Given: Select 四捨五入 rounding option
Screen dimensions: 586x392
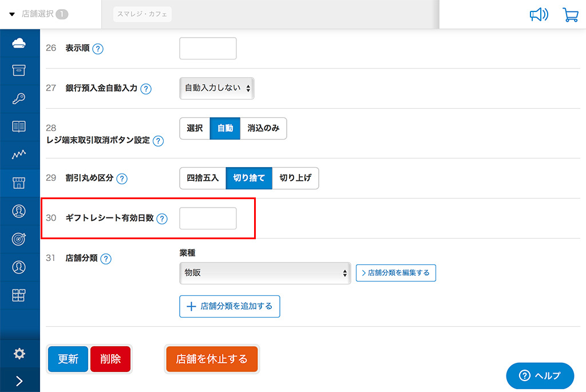Looking at the screenshot, I should [x=203, y=178].
